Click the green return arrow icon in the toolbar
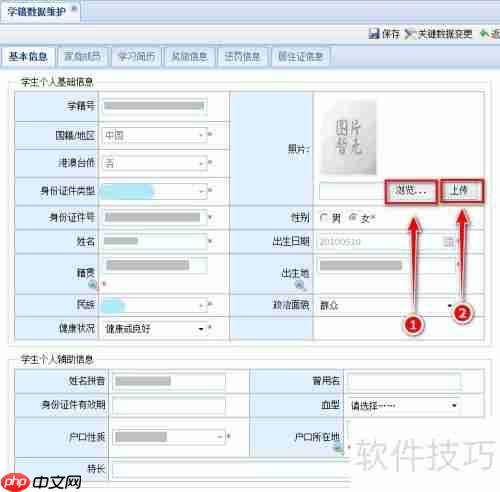The height and width of the screenshot is (492, 500). [484, 33]
